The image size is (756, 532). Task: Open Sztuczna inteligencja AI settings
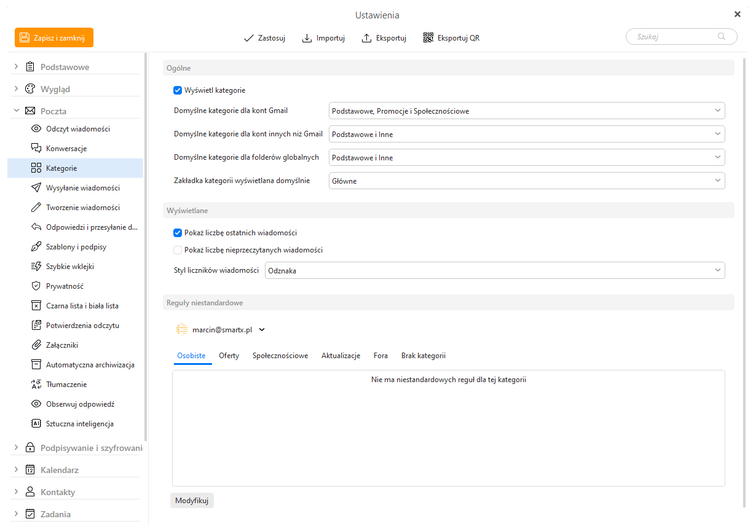click(x=79, y=424)
